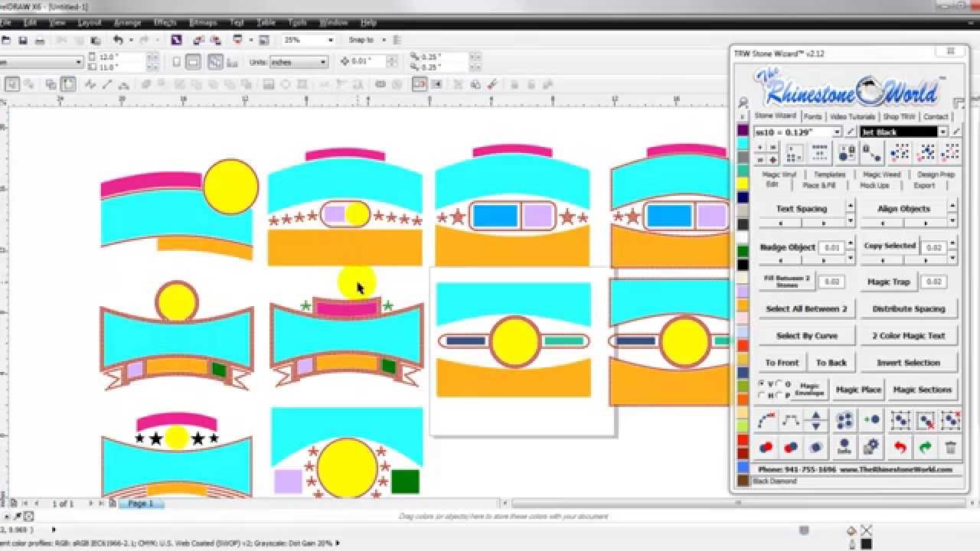Click the stone Info icon
This screenshot has height=551, width=980.
(844, 447)
